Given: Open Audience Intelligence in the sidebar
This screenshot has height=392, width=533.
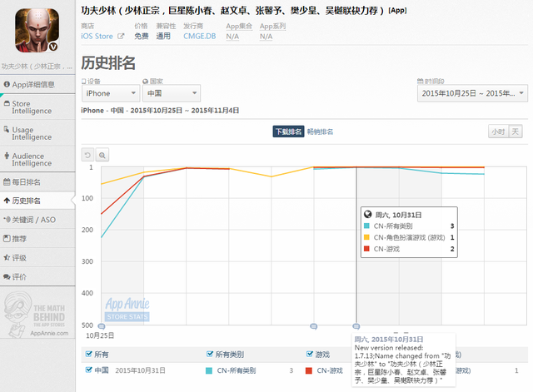Looking at the screenshot, I should [x=37, y=159].
